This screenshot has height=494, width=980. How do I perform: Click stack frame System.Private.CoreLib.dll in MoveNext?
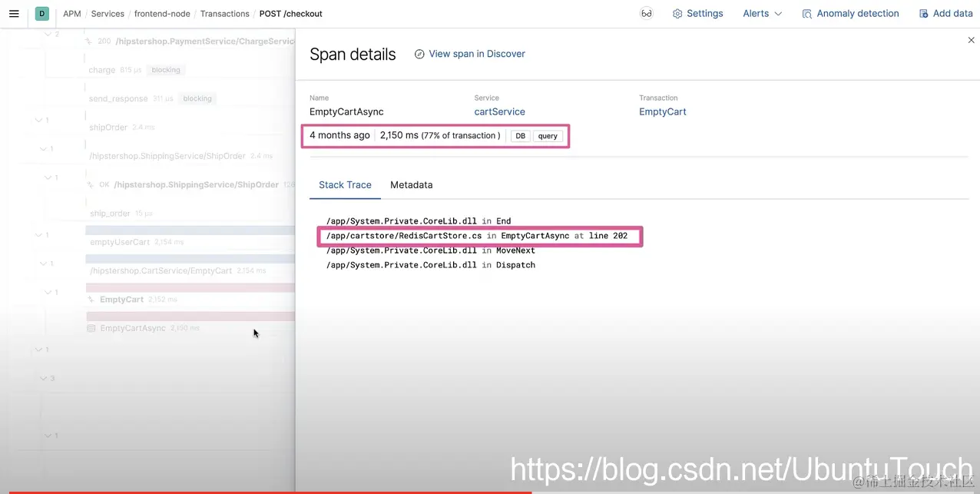431,250
